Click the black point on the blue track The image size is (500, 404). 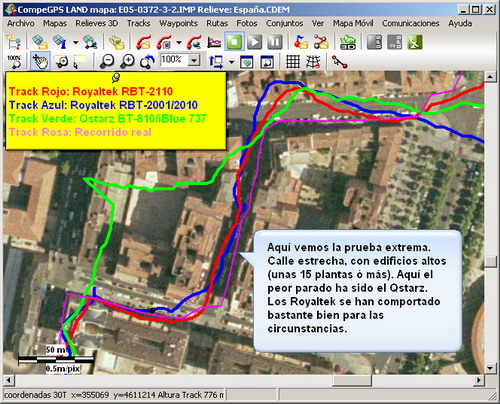tap(152, 310)
